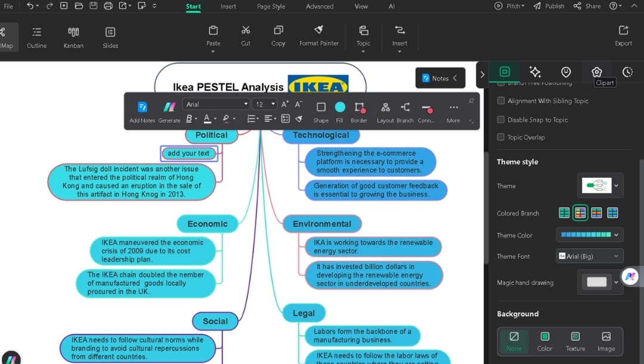Choose Texture background option
This screenshot has height=364, width=644.
pos(575,341)
